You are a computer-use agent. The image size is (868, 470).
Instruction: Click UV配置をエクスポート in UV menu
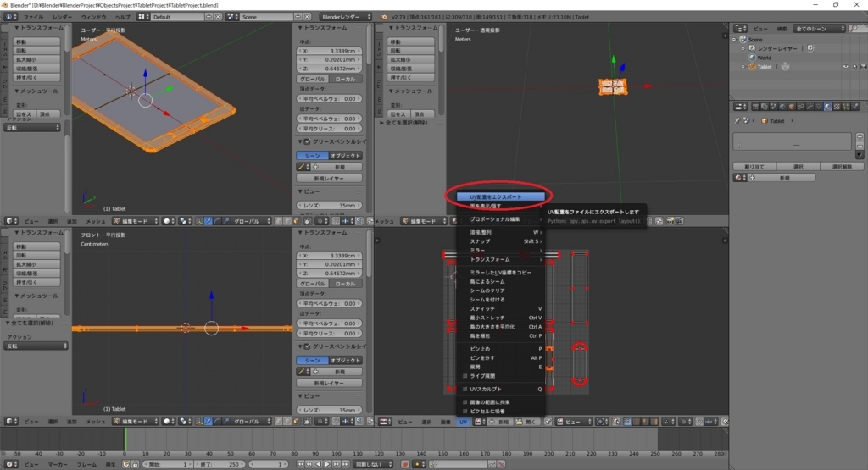[500, 196]
